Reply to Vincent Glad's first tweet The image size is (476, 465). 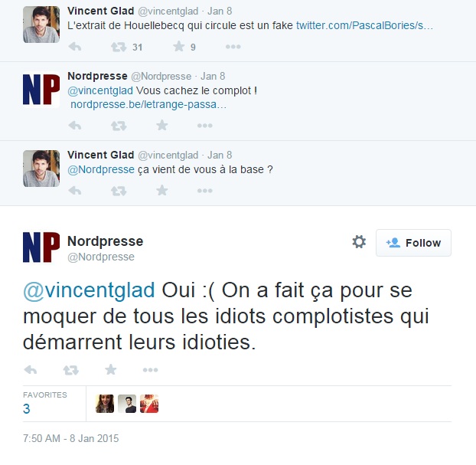tap(74, 47)
